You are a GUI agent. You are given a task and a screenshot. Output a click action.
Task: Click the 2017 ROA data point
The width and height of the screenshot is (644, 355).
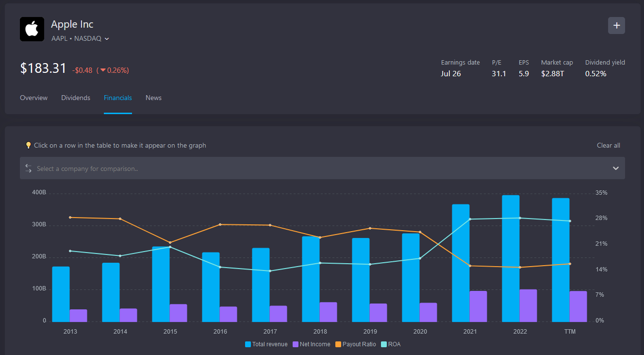pyautogui.click(x=270, y=271)
